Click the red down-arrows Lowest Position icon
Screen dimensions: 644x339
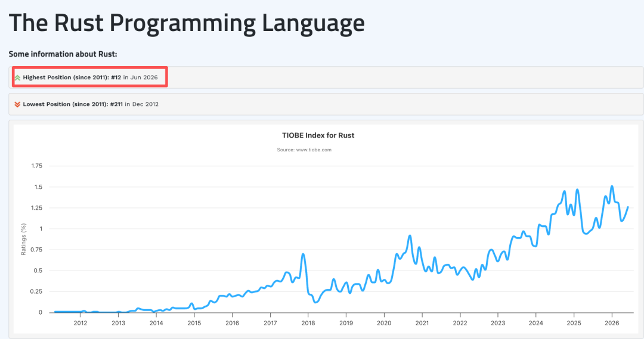point(17,104)
